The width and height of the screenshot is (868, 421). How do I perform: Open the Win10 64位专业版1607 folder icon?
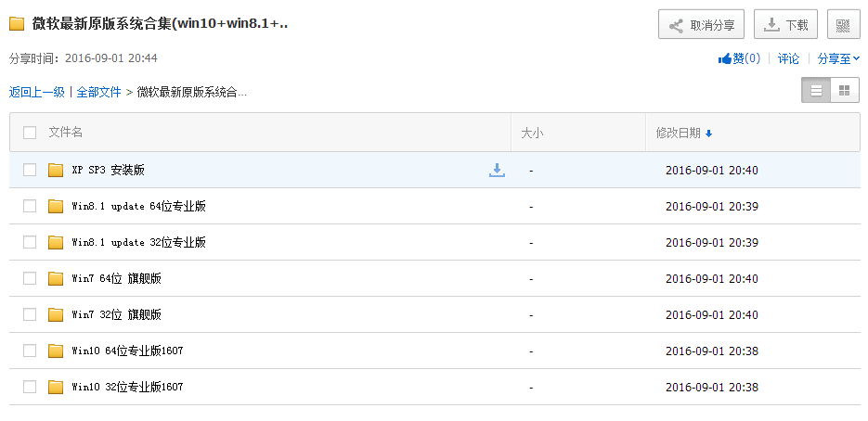(x=56, y=351)
